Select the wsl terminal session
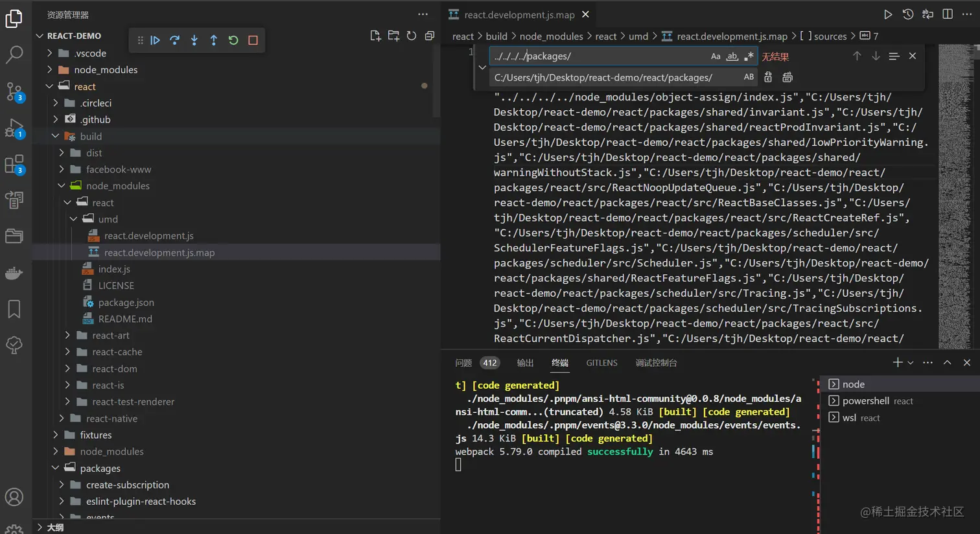The width and height of the screenshot is (980, 534). pos(901,418)
